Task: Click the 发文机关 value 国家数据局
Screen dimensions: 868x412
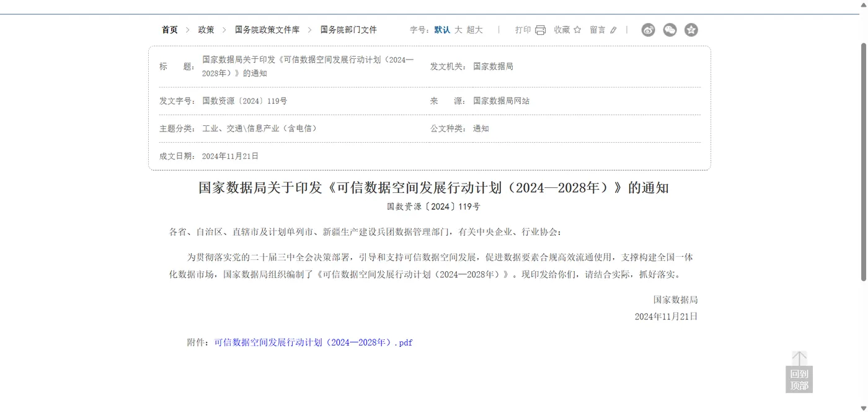Action: pos(493,66)
